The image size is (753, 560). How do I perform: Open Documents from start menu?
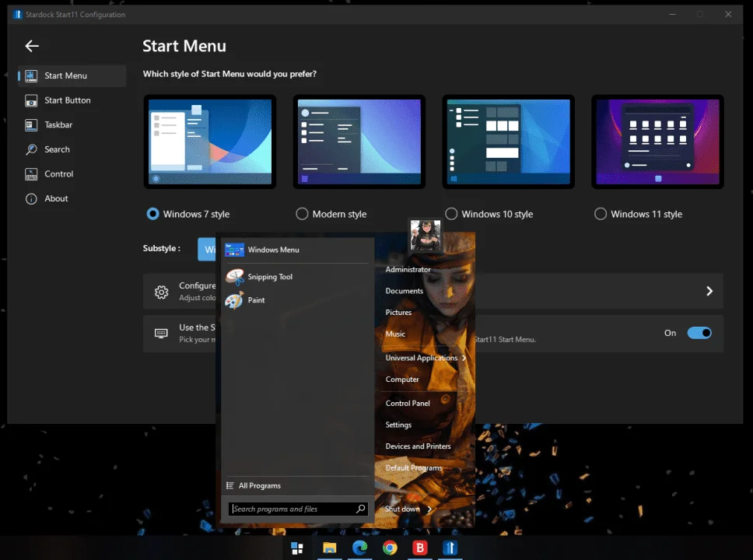click(405, 291)
